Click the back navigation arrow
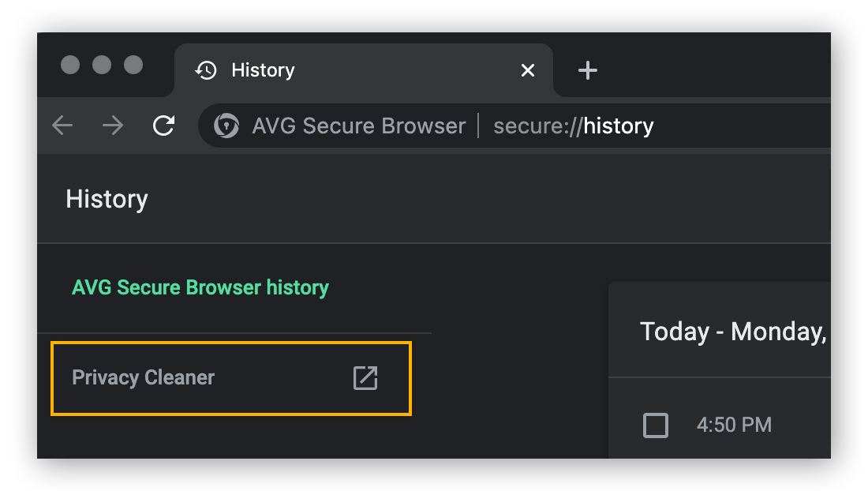The height and width of the screenshot is (491, 868). click(62, 126)
